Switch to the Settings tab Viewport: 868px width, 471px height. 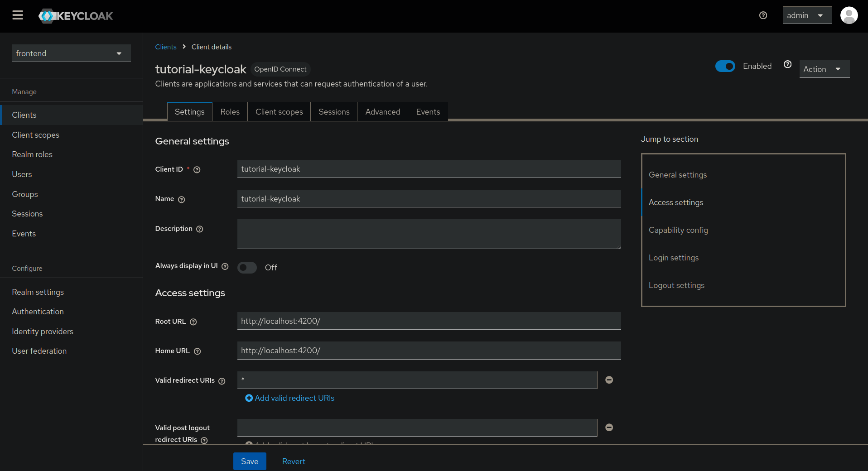pyautogui.click(x=189, y=112)
